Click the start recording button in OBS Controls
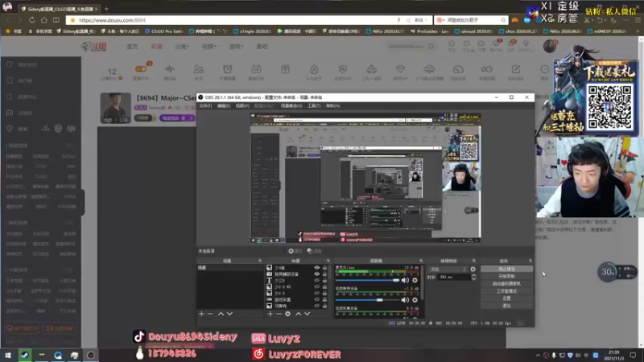Screen dimensions: 644x362 pos(506,277)
